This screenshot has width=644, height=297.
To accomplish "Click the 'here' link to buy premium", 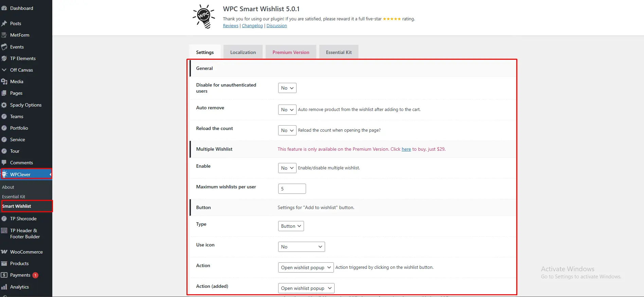I will click(x=406, y=149).
